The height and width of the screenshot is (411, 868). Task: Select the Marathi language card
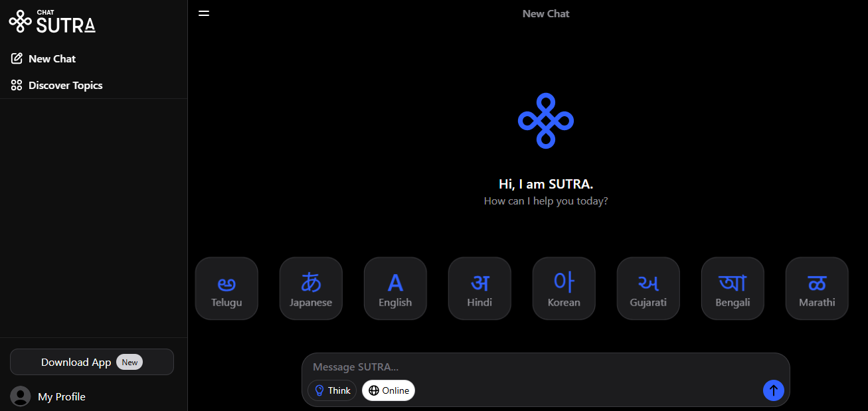[x=817, y=288]
